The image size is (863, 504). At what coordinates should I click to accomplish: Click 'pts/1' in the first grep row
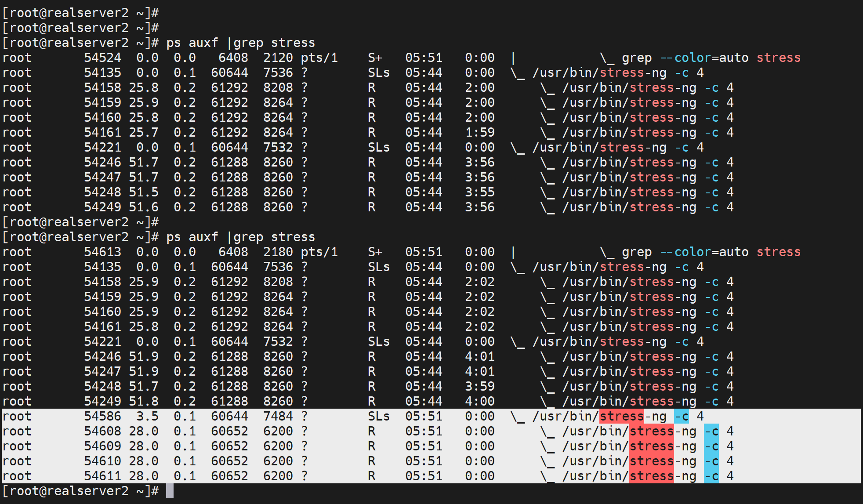319,58
